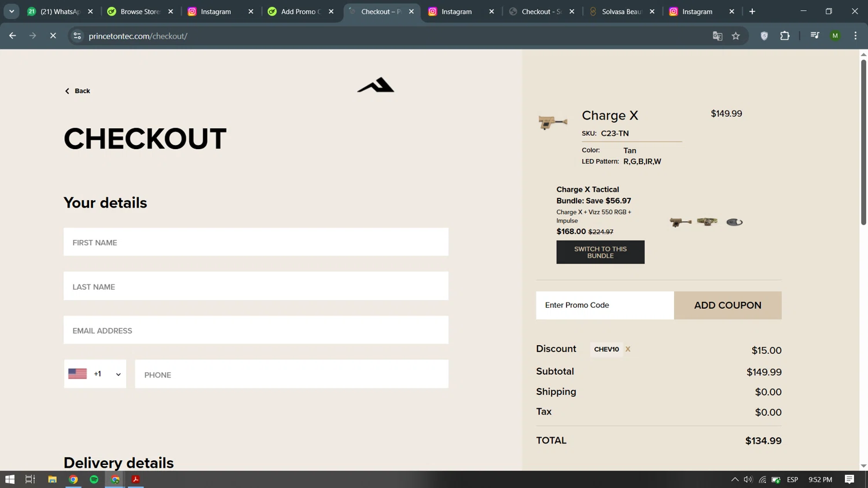Click Switch to This Bundle button
Image resolution: width=868 pixels, height=488 pixels.
[600, 252]
